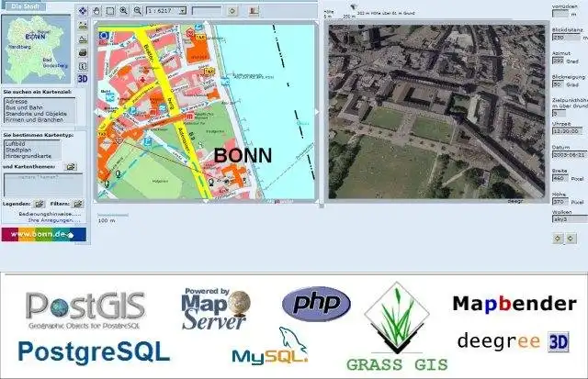This screenshot has height=379, width=588.
Task: Click the Datum field
Action: (x=570, y=155)
